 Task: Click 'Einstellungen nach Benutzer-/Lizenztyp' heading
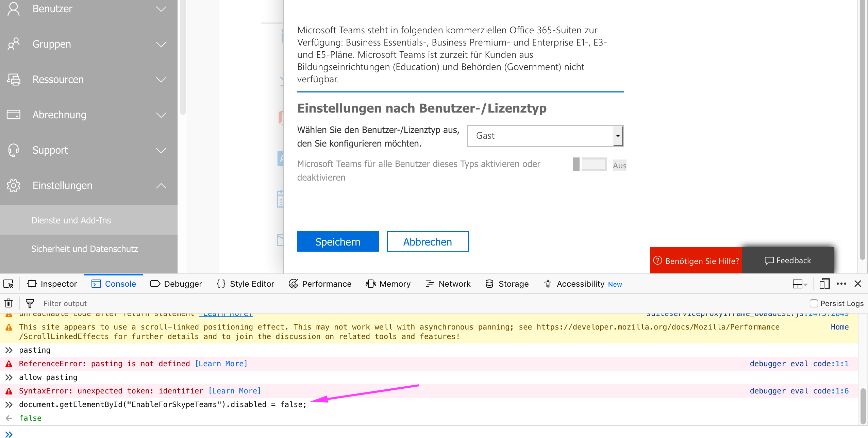pos(422,108)
